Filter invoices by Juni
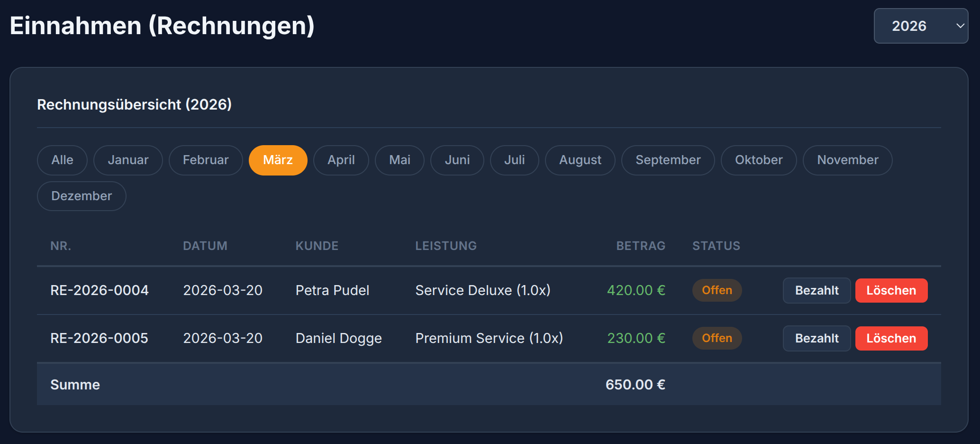Viewport: 980px width, 444px height. (457, 160)
